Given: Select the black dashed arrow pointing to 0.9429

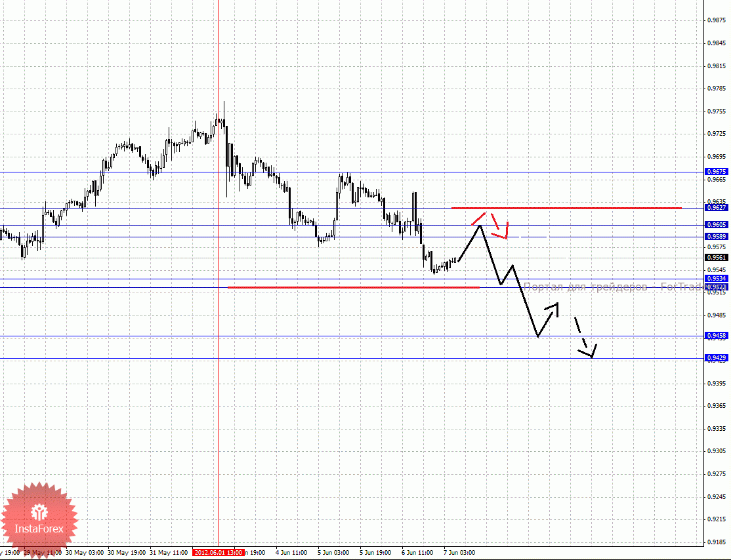Looking at the screenshot, I should click(x=585, y=337).
